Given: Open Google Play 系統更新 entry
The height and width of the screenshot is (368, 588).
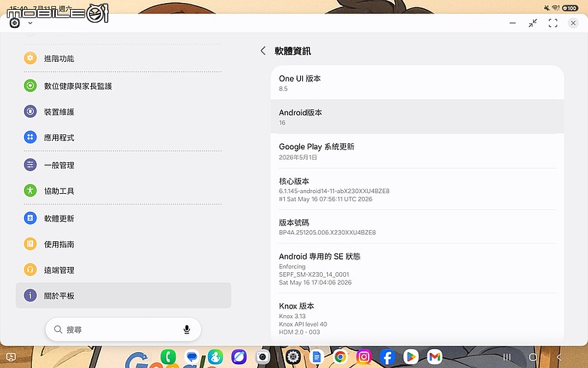Looking at the screenshot, I should (x=417, y=151).
